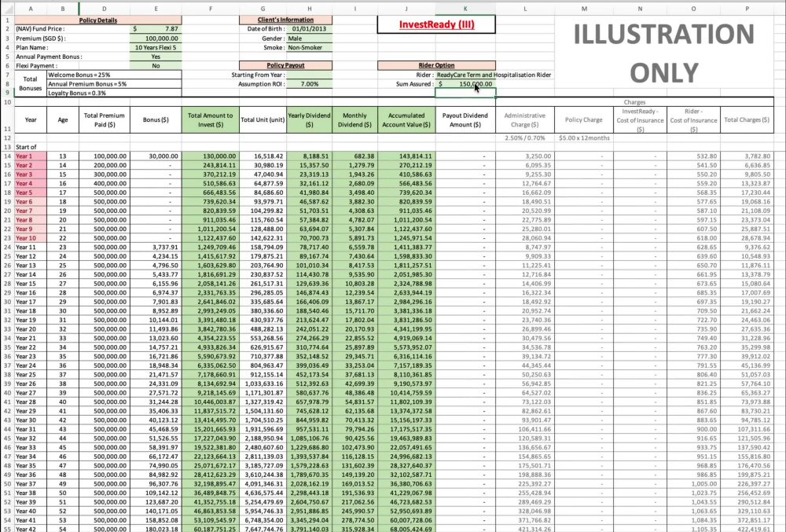Open the InvestReady (III) red hyperlink
Image resolution: width=786 pixels, height=532 pixels.
click(436, 24)
